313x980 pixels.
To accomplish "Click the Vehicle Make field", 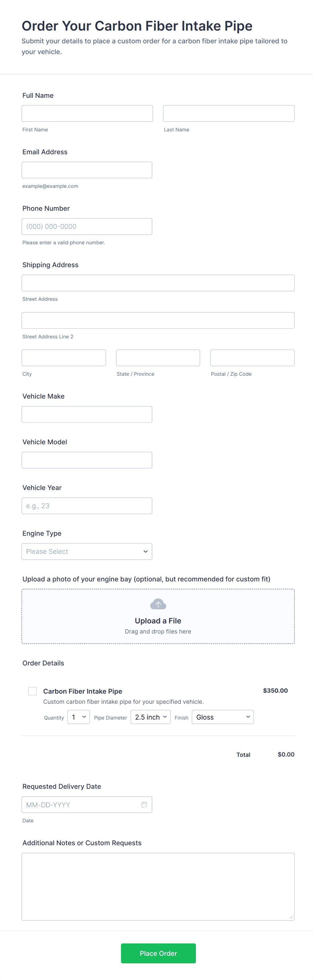I will [x=87, y=414].
